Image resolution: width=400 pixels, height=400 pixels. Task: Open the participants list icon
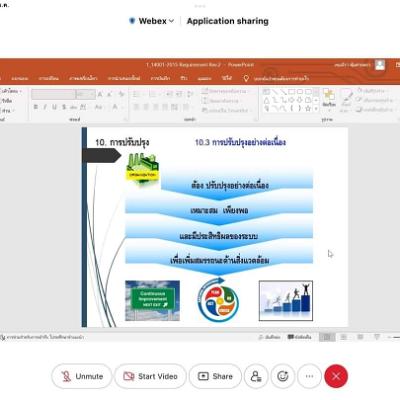pyautogui.click(x=256, y=376)
